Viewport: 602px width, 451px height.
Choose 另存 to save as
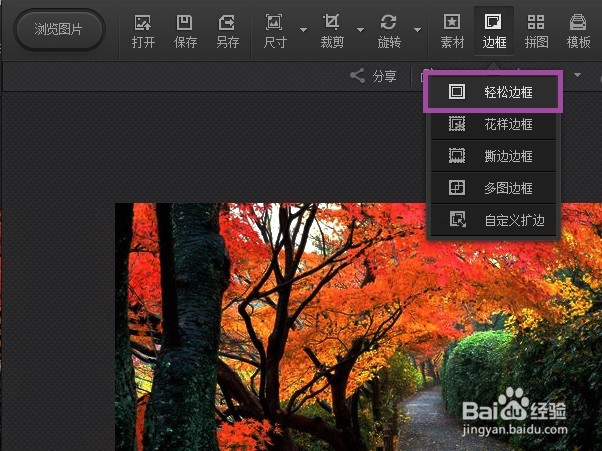click(x=227, y=31)
